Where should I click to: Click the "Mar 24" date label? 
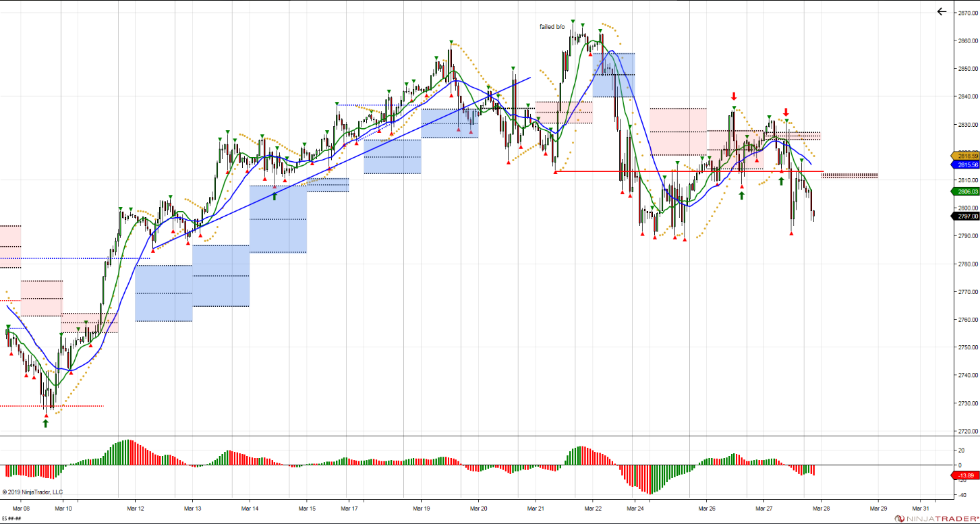point(635,508)
